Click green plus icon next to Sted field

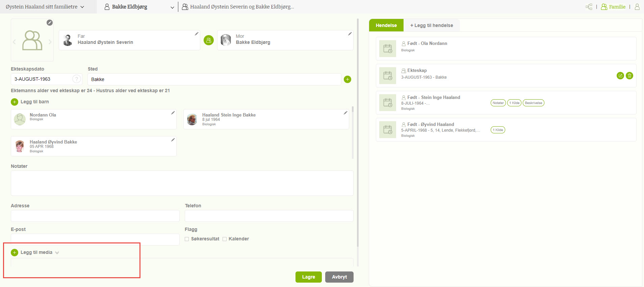tap(347, 79)
